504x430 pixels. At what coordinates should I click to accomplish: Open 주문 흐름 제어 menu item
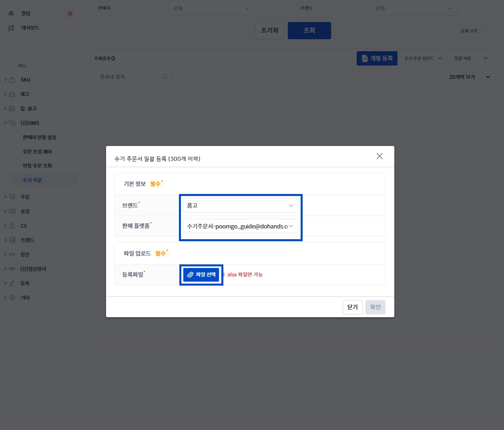(37, 152)
